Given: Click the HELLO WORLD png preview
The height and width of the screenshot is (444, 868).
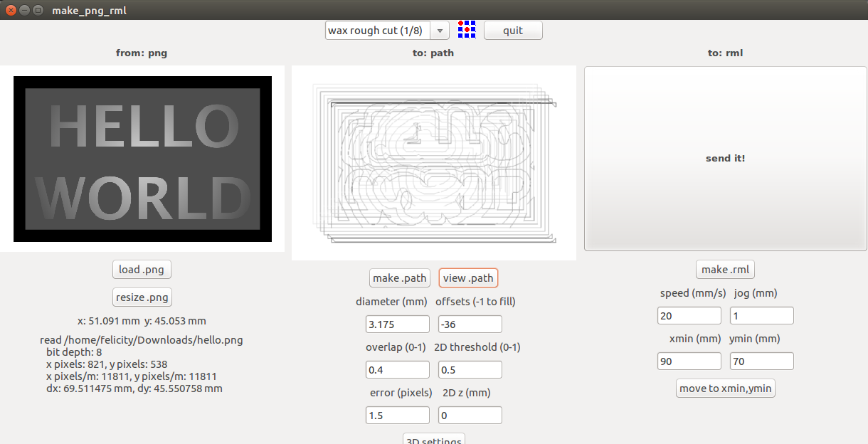Looking at the screenshot, I should (x=142, y=159).
